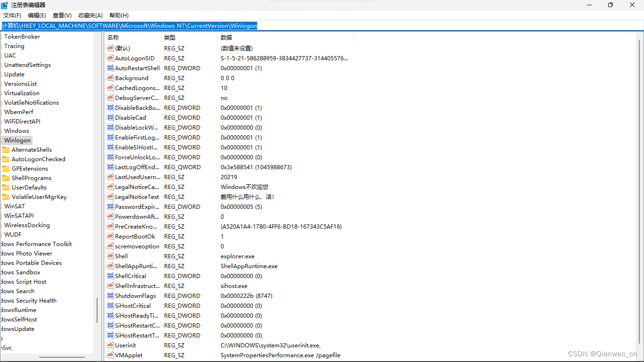Click the VMApplet string icon
The height and width of the screenshot is (362, 644).
pos(110,355)
